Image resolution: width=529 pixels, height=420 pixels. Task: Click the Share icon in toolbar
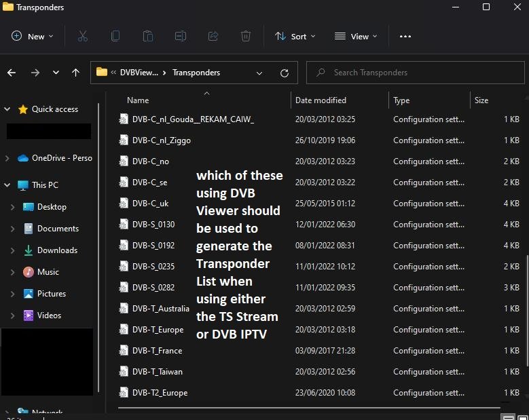[213, 37]
